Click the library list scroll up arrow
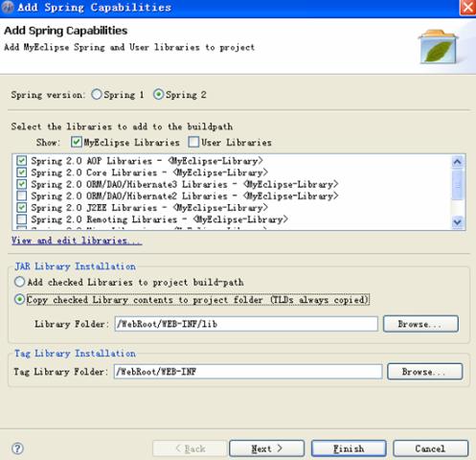Viewport: 476px width, 460px height. (458, 162)
